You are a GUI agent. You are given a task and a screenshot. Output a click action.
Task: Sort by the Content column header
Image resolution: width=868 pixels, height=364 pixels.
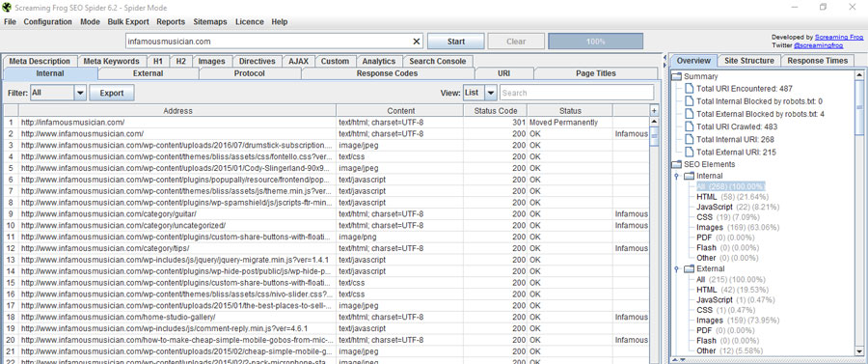click(400, 111)
